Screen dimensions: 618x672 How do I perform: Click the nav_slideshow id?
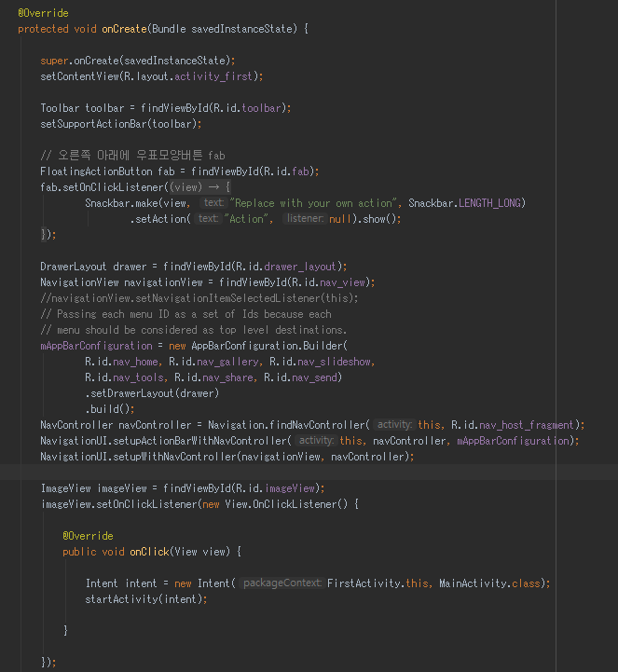pos(334,362)
